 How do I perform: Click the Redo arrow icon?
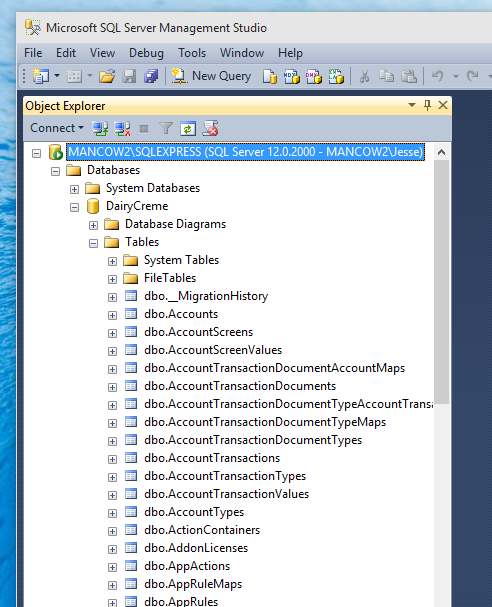472,75
